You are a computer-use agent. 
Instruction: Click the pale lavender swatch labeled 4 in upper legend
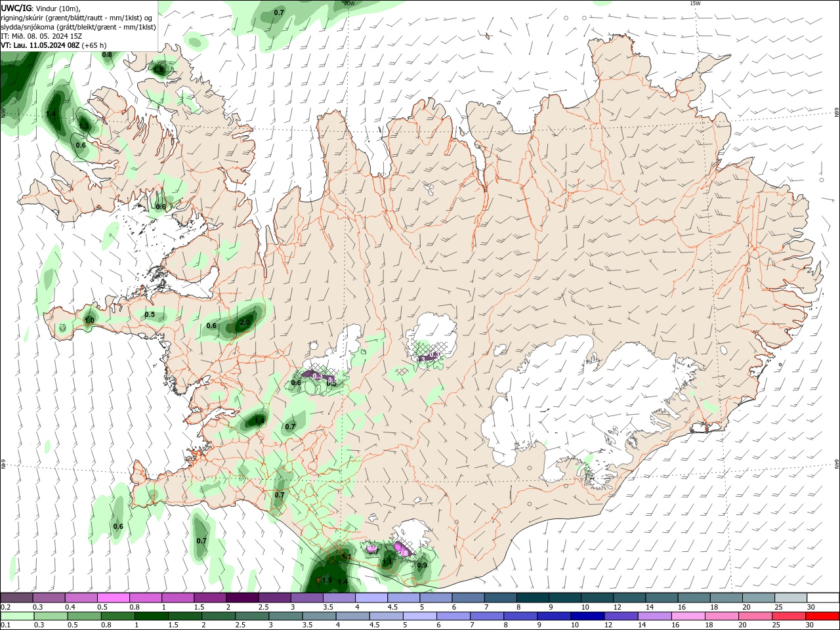[370, 598]
